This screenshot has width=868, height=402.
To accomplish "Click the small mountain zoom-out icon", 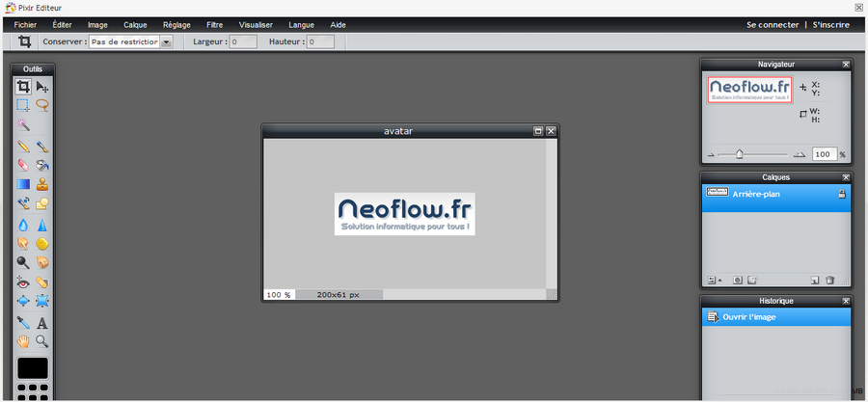I will [x=711, y=155].
